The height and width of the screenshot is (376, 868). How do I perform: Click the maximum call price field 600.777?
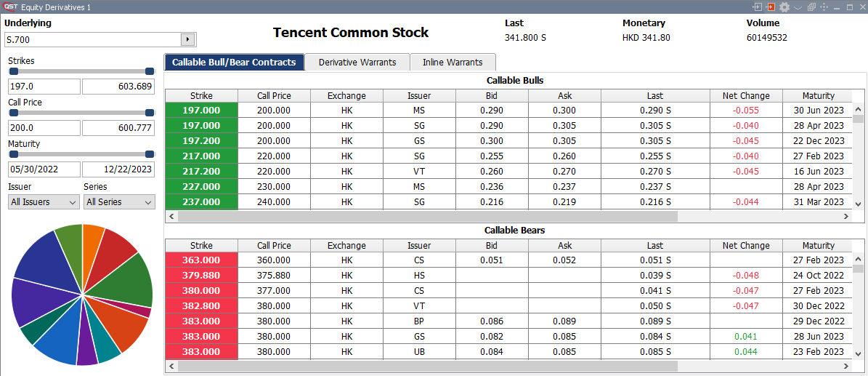coord(118,128)
